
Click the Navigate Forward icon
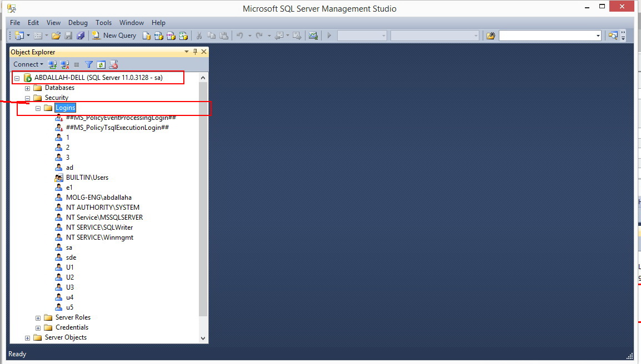point(297,36)
